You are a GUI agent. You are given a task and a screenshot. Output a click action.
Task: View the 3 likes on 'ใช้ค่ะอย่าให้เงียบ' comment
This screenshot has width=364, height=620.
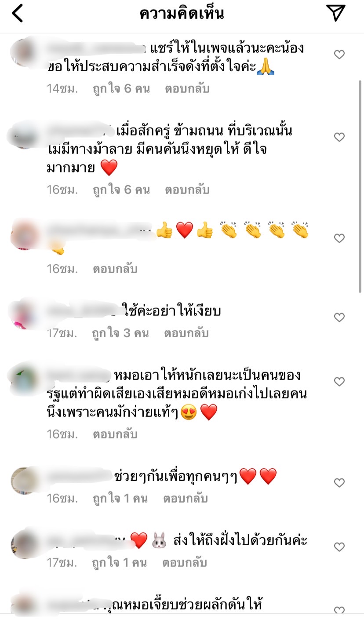(120, 333)
